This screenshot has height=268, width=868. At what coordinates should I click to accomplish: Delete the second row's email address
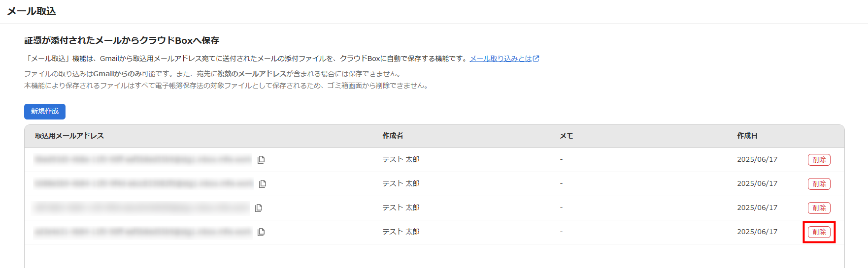pyautogui.click(x=819, y=184)
